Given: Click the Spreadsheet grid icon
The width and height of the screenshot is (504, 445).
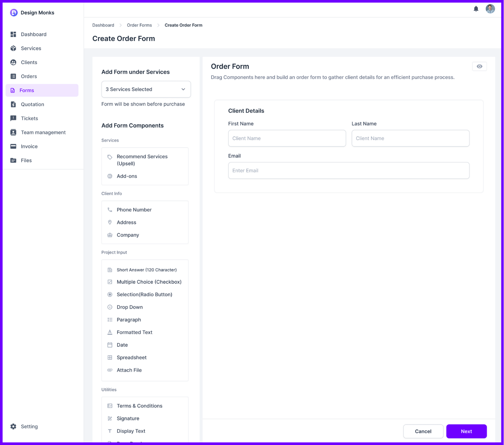Looking at the screenshot, I should 110,357.
